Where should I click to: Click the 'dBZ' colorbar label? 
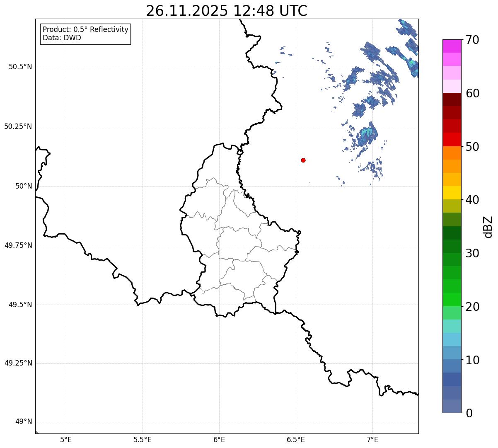tap(488, 227)
